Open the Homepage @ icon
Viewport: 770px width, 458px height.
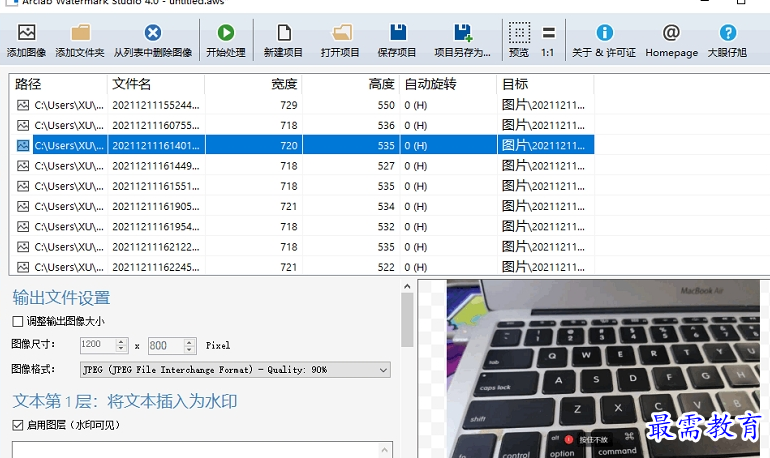tap(671, 33)
